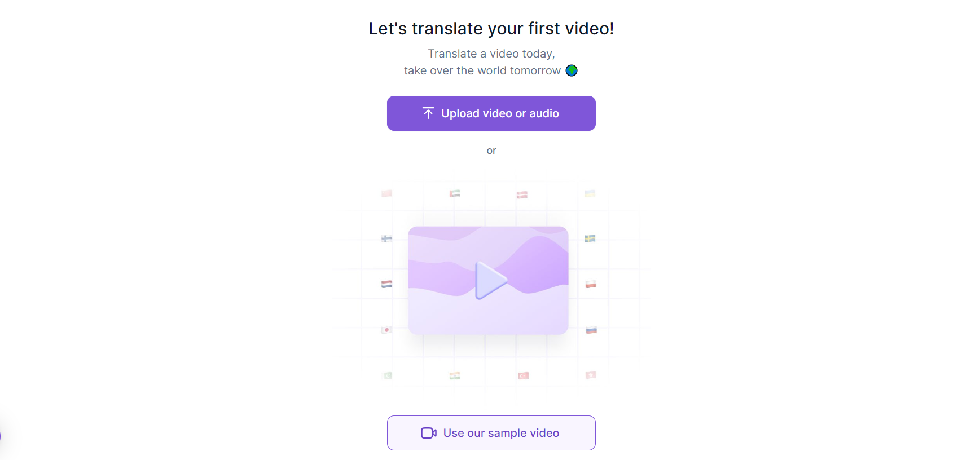Click the globe emoji after 'tomorrow'
Image resolution: width=980 pixels, height=460 pixels.
(x=572, y=70)
